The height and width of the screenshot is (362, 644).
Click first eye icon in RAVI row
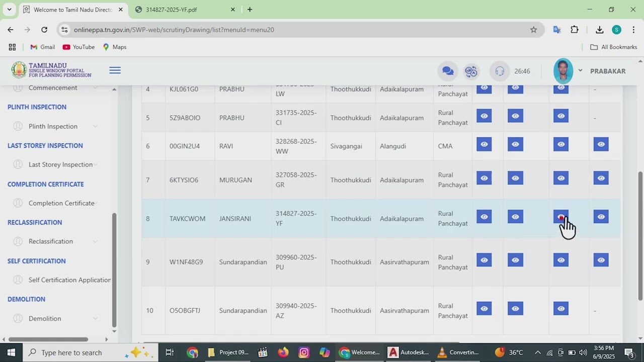(x=484, y=145)
